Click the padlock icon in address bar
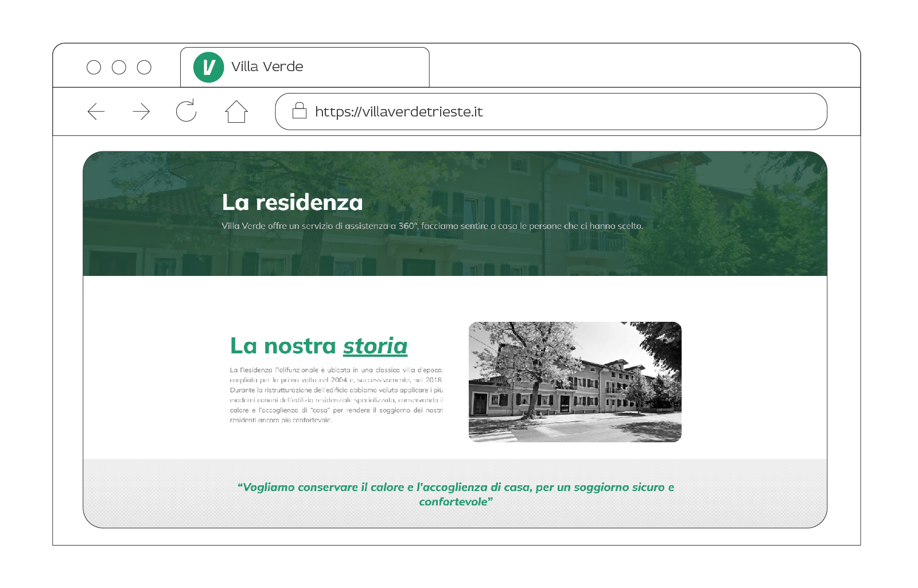The width and height of the screenshot is (918, 588). [299, 111]
